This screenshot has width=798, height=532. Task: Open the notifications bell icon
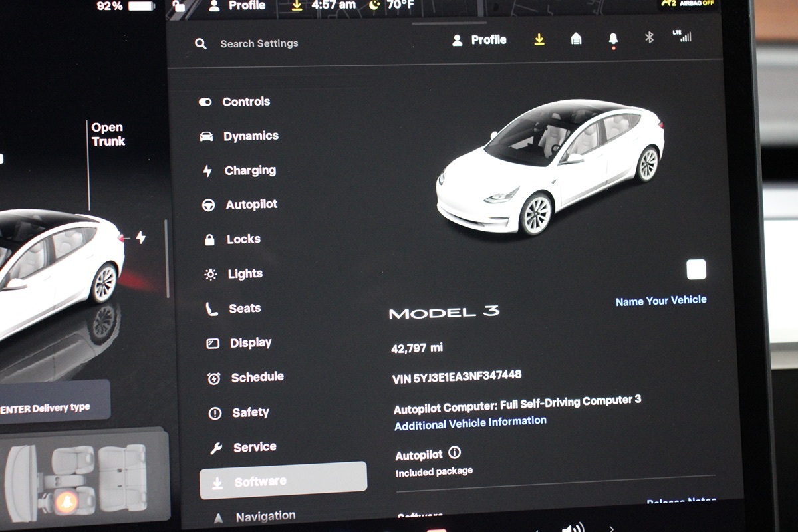[x=612, y=39]
